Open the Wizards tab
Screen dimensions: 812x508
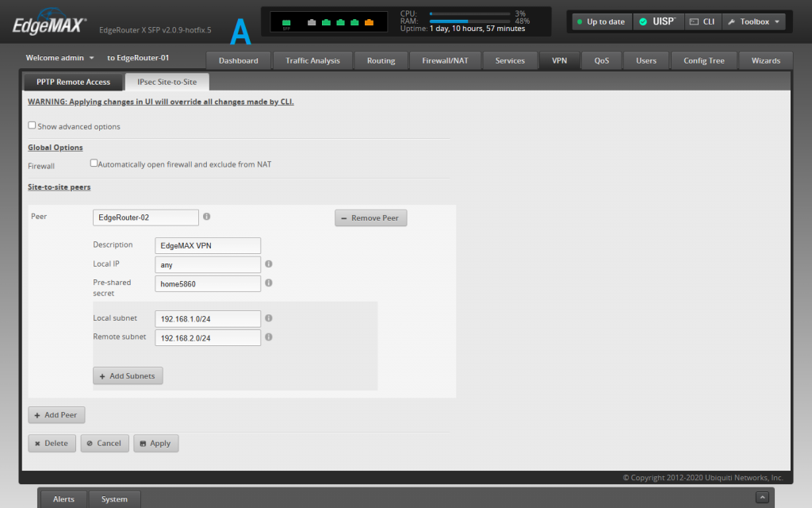point(766,60)
